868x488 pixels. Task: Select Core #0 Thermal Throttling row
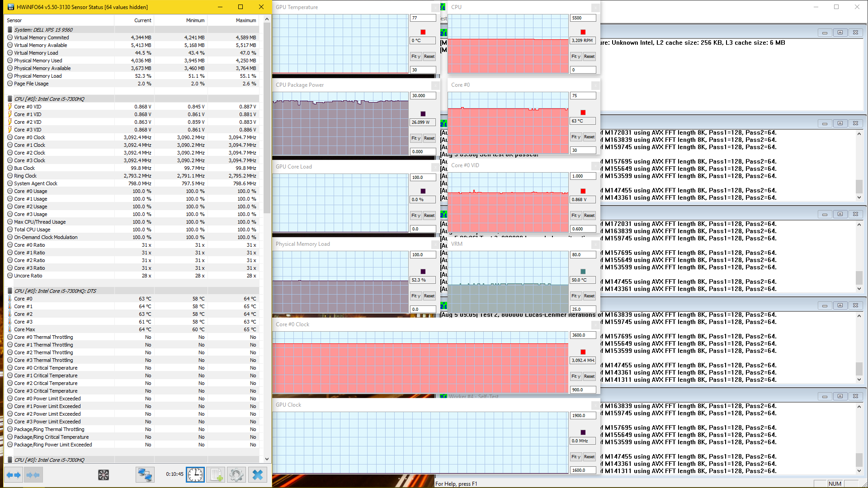tap(132, 337)
